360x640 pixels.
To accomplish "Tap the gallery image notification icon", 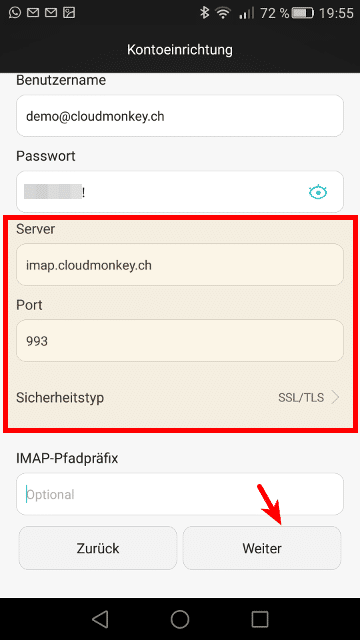I will tap(69, 13).
